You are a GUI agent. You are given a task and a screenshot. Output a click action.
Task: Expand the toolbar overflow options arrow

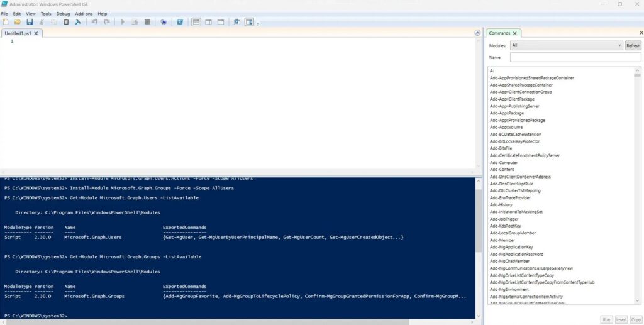coord(258,24)
